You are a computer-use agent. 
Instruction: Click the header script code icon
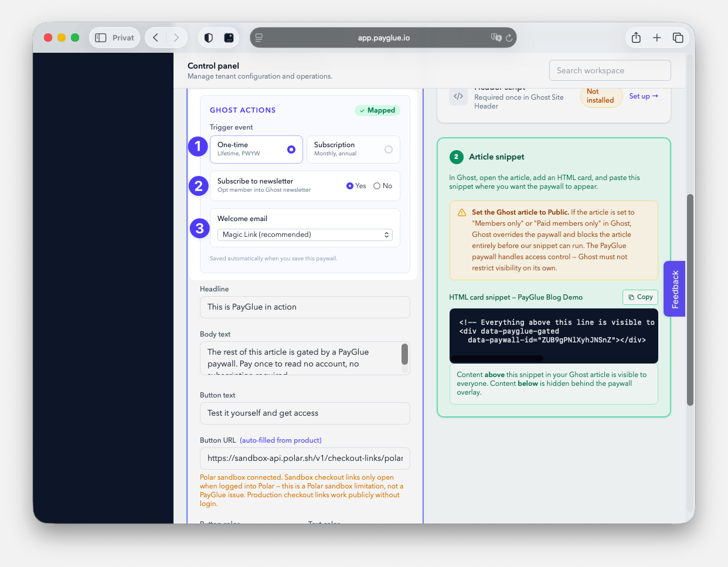[x=458, y=96]
